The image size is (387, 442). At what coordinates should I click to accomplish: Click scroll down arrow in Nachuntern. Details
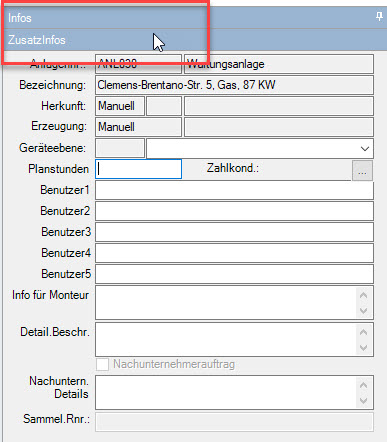click(x=364, y=401)
